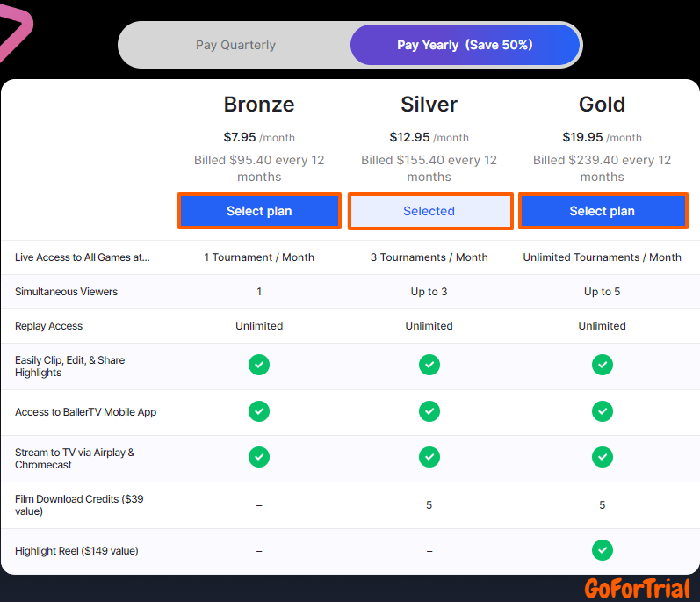700x602 pixels.
Task: Click Simultaneous Viewers value 1 for Bronze
Action: coord(259,292)
